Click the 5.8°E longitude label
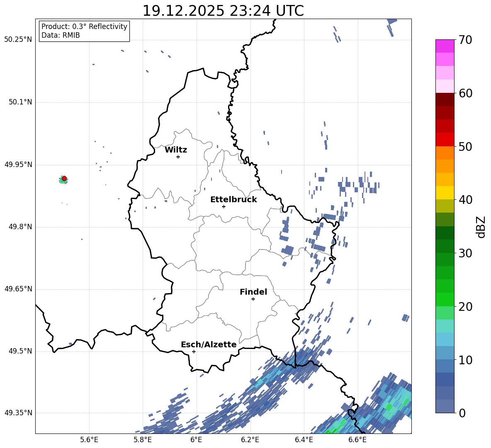The height and width of the screenshot is (448, 491). (143, 440)
